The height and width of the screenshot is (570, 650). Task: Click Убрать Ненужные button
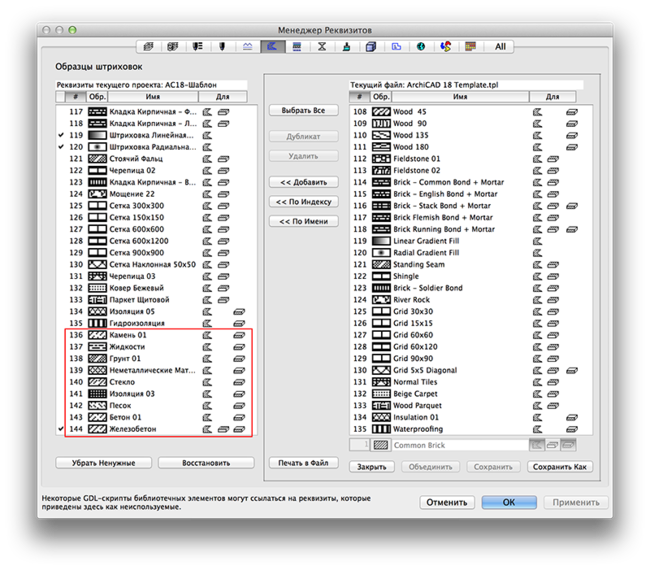tap(104, 463)
